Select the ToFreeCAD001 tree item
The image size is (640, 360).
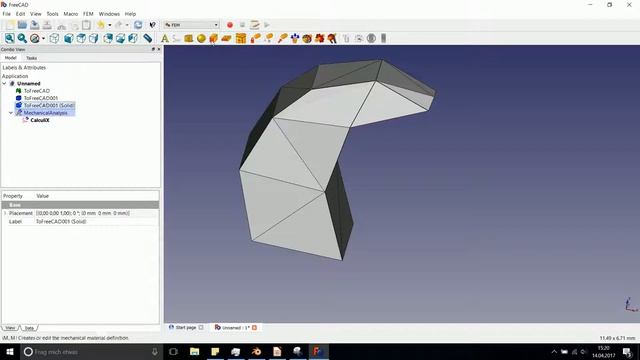41,98
